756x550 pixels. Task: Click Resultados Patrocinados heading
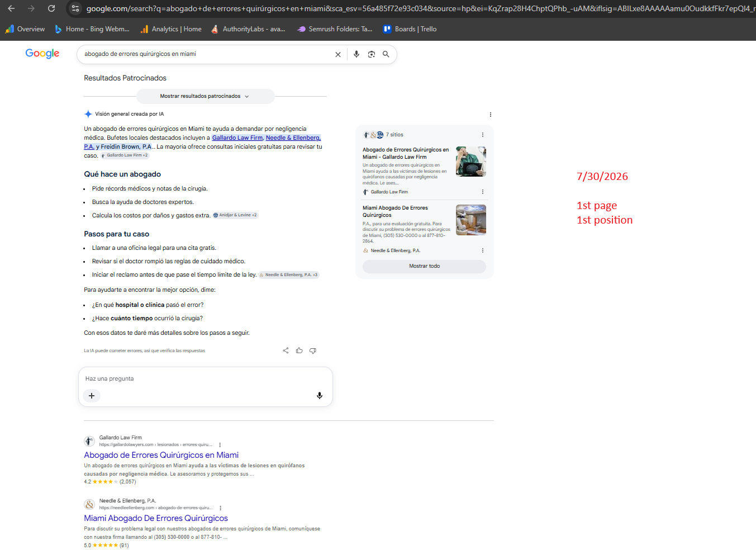coord(125,78)
